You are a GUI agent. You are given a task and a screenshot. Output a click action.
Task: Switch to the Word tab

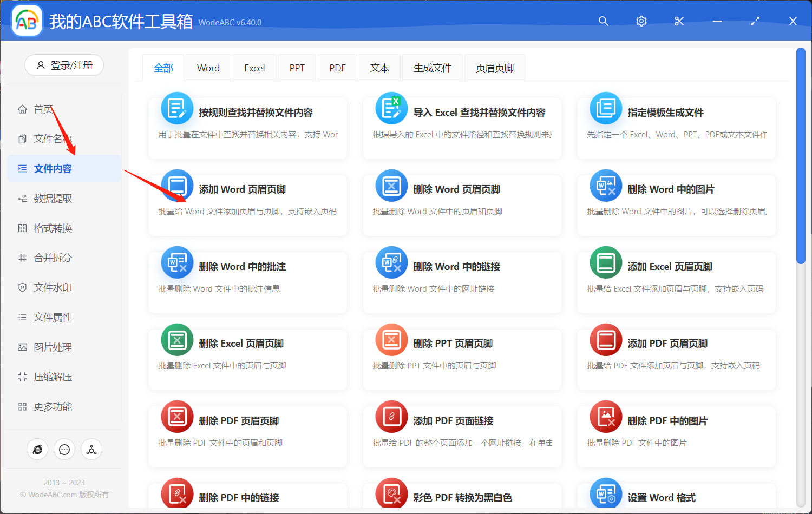(208, 67)
